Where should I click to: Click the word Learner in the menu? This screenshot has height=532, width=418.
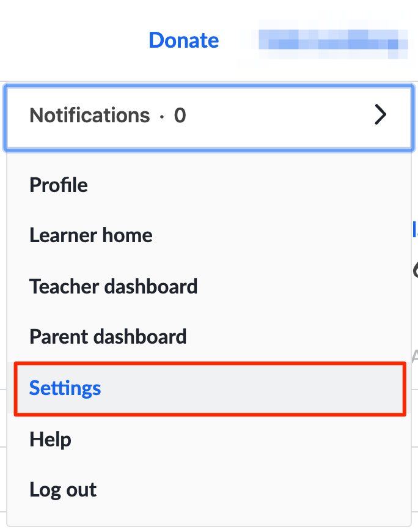click(62, 235)
